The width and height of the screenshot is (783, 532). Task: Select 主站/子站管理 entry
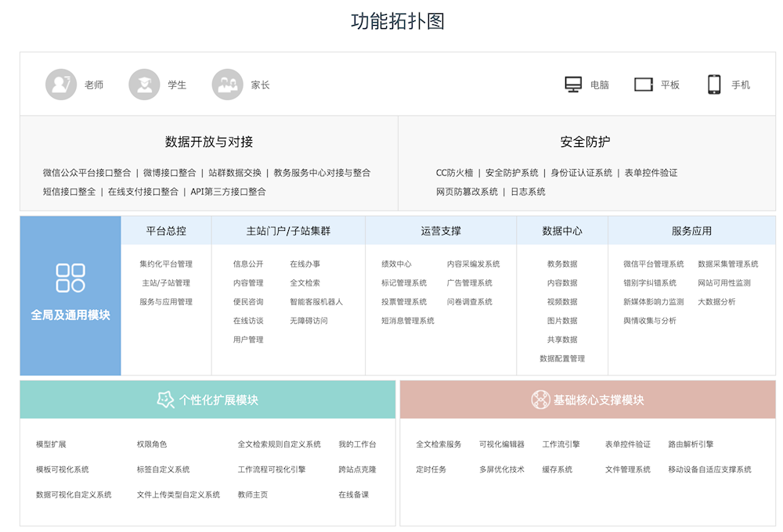(x=166, y=283)
